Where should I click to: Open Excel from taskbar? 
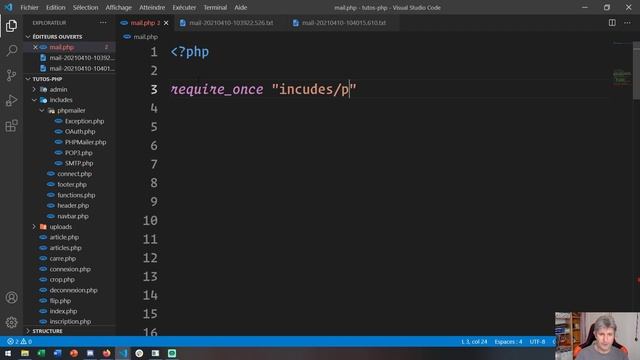[x=41, y=353]
